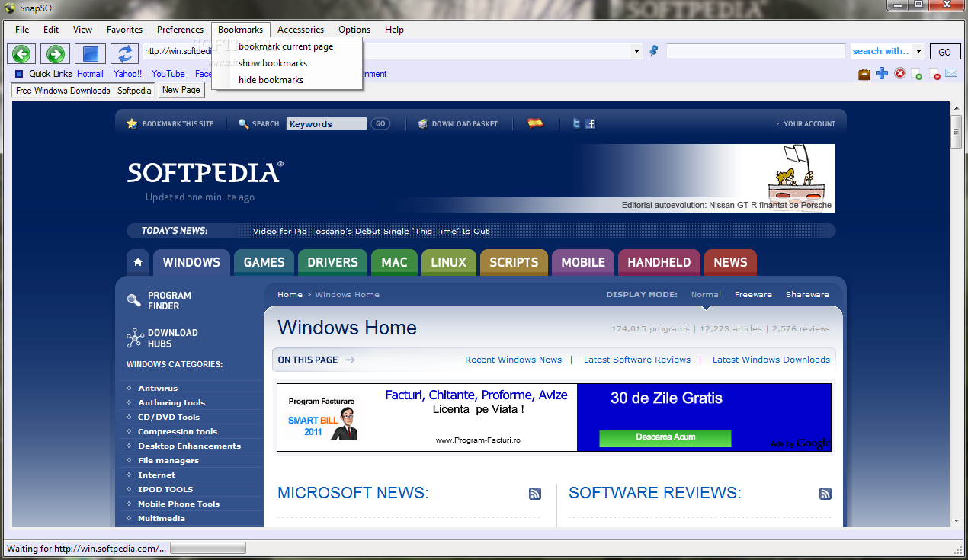Screen dimensions: 968x560
Task: Click the blue Refresh arrows button
Action: coord(123,53)
